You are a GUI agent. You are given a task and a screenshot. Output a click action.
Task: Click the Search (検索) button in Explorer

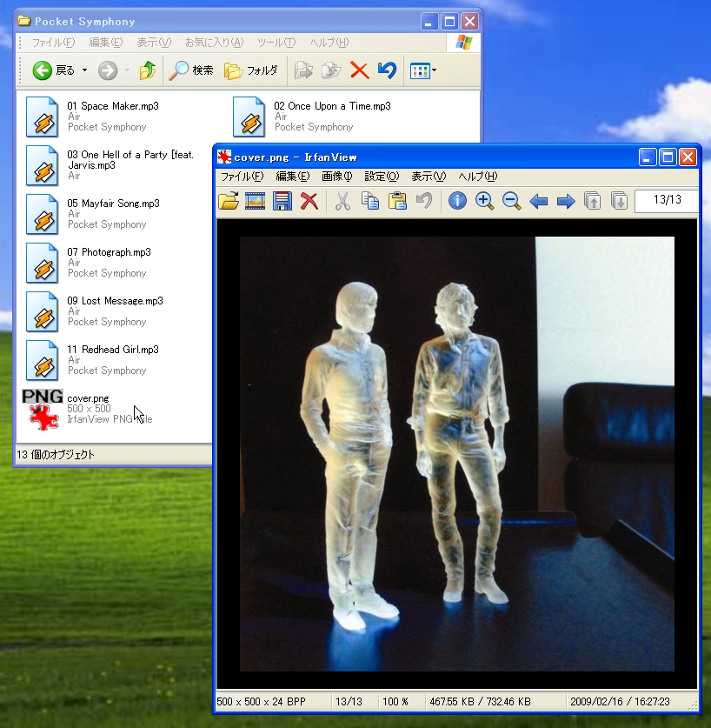(190, 70)
